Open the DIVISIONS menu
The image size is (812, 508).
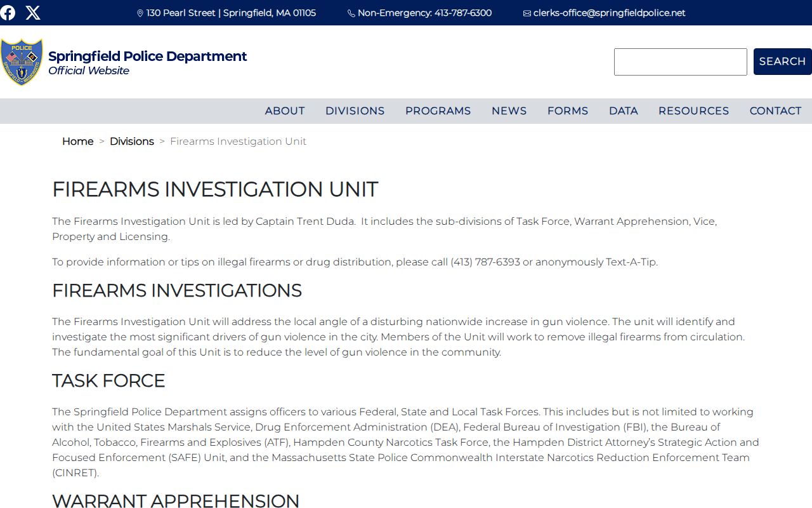(355, 110)
